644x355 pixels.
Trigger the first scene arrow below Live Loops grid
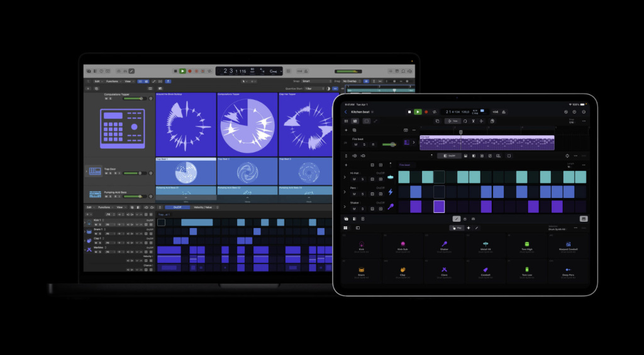(186, 198)
